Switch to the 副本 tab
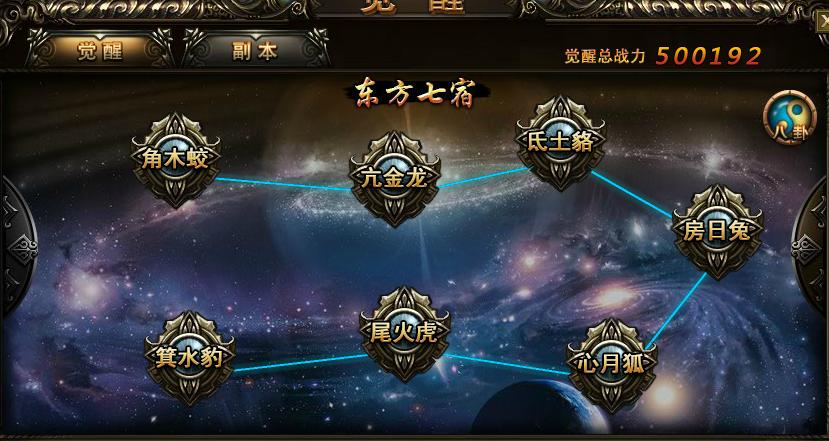Screen dimensions: 829x441 pos(255,51)
